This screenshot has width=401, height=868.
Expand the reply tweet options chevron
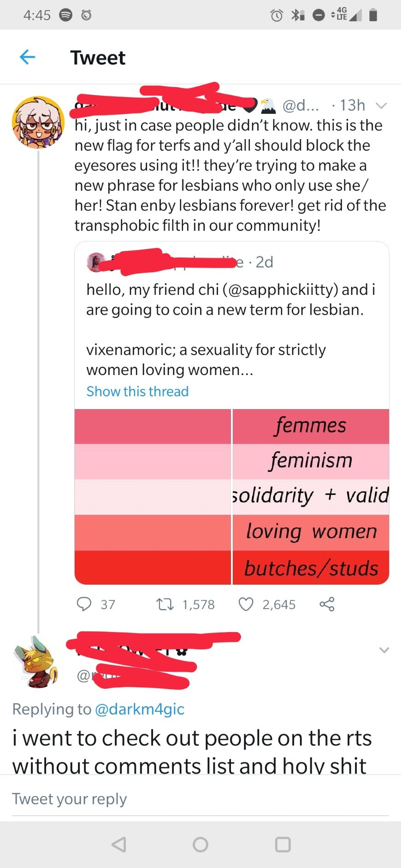point(383,650)
